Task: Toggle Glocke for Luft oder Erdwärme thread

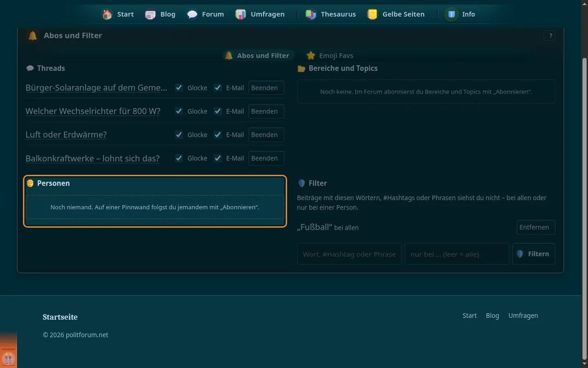Action: tap(179, 134)
